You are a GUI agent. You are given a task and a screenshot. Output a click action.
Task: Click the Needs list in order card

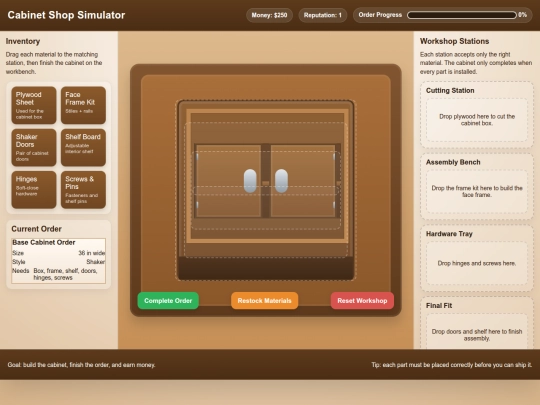65,274
